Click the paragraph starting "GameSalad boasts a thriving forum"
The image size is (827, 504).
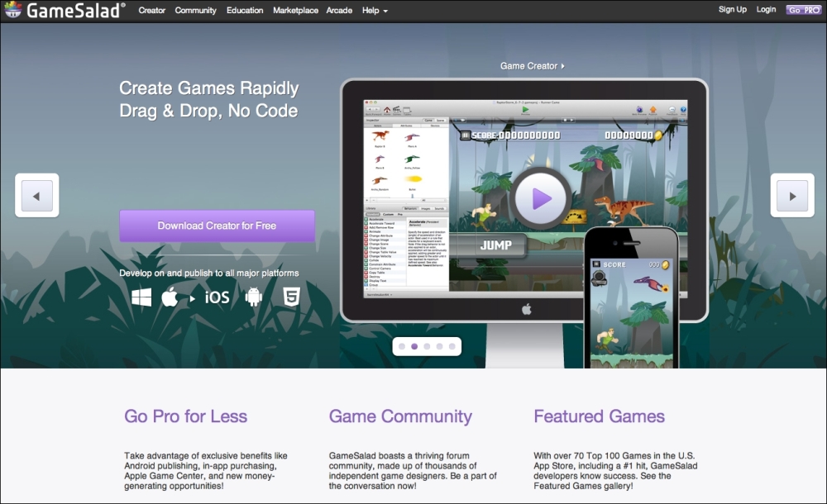click(x=413, y=471)
